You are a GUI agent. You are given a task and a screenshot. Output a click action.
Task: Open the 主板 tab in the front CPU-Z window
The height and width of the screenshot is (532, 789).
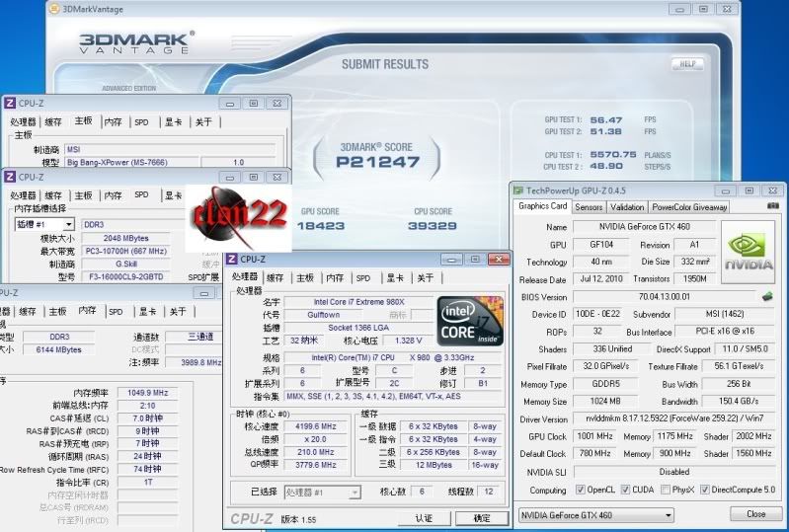(305, 277)
